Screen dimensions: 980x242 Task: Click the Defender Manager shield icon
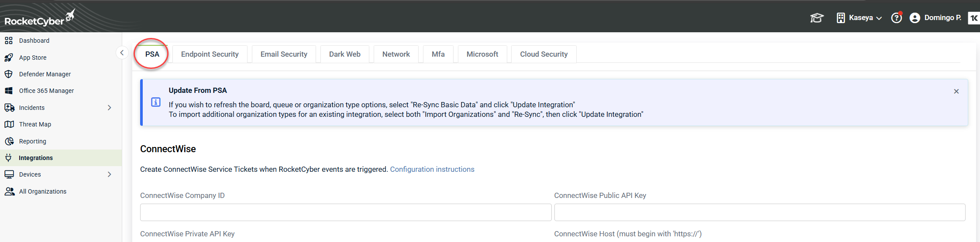9,74
